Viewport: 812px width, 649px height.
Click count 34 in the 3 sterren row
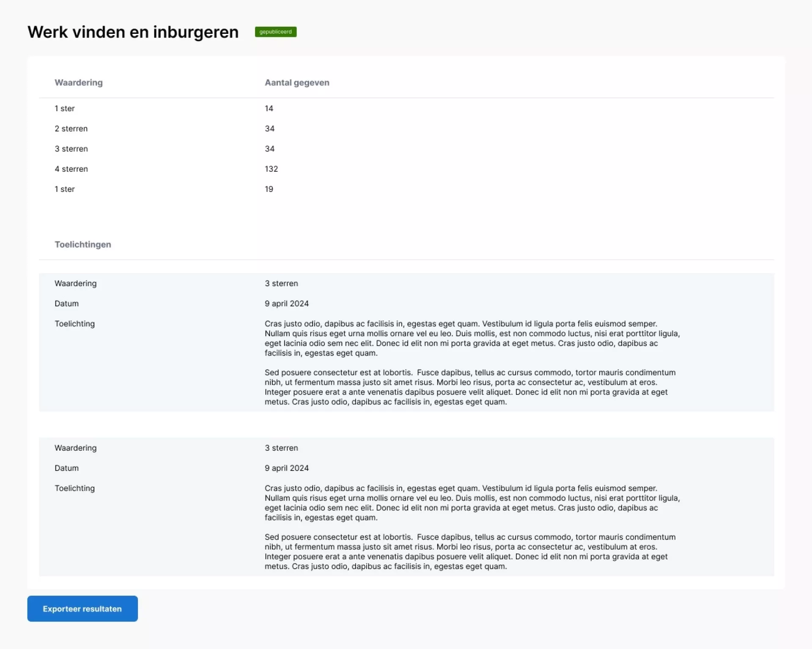[270, 149]
